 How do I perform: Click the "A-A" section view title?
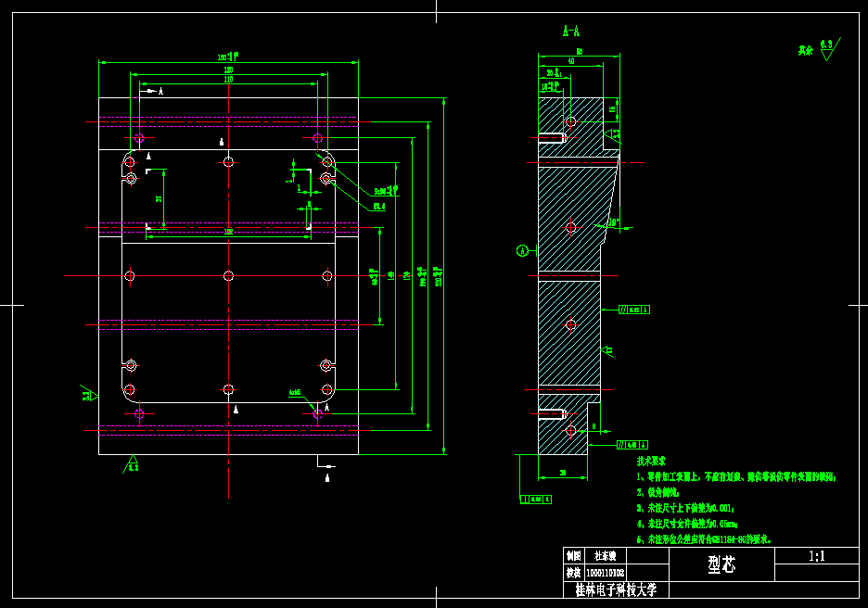click(x=570, y=32)
